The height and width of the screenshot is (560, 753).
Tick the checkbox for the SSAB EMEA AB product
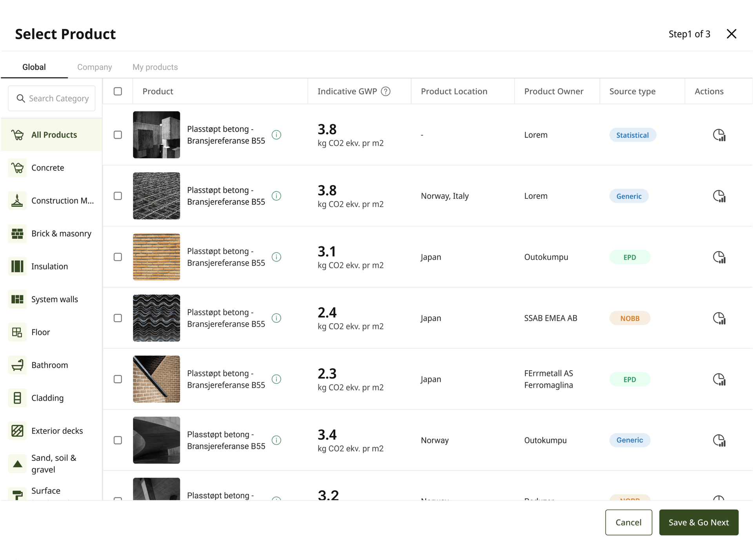[118, 318]
